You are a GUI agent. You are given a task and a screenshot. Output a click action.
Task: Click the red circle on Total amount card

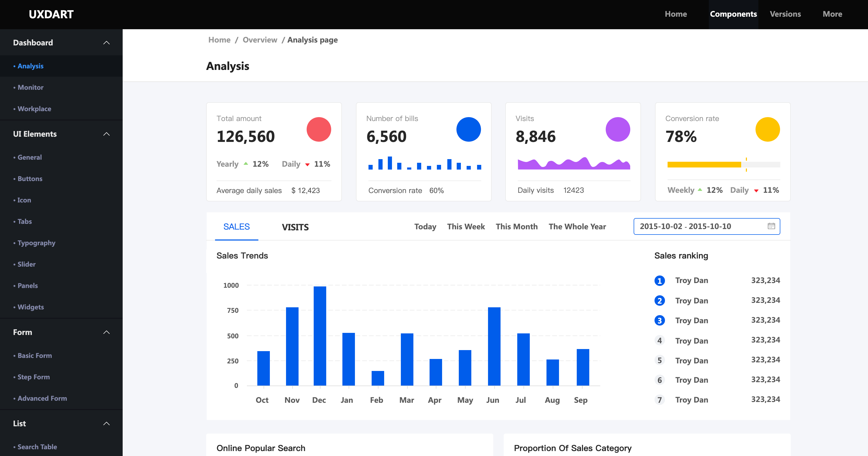(x=318, y=129)
